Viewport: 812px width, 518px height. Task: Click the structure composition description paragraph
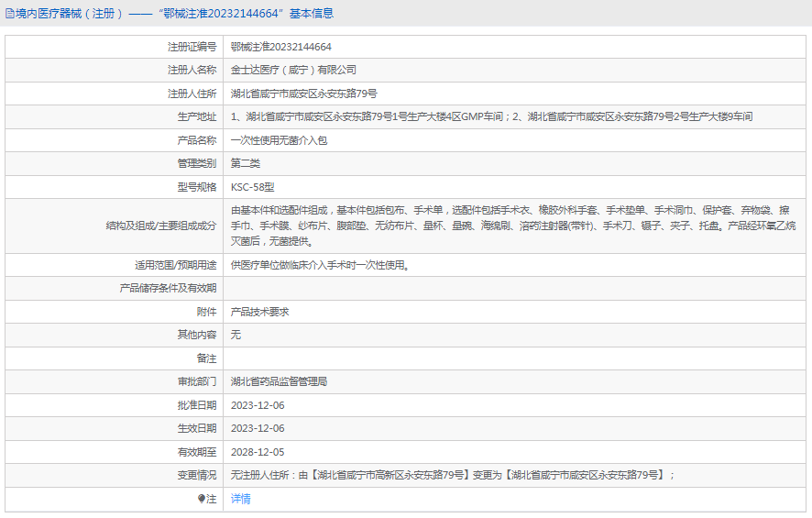pyautogui.click(x=512, y=226)
